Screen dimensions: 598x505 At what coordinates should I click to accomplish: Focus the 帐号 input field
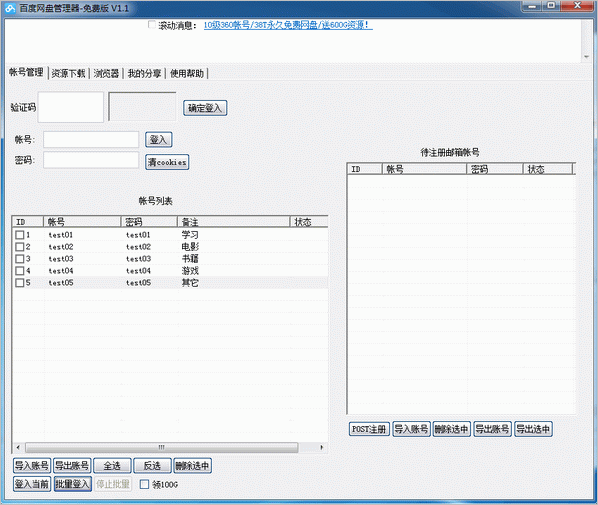tap(91, 140)
